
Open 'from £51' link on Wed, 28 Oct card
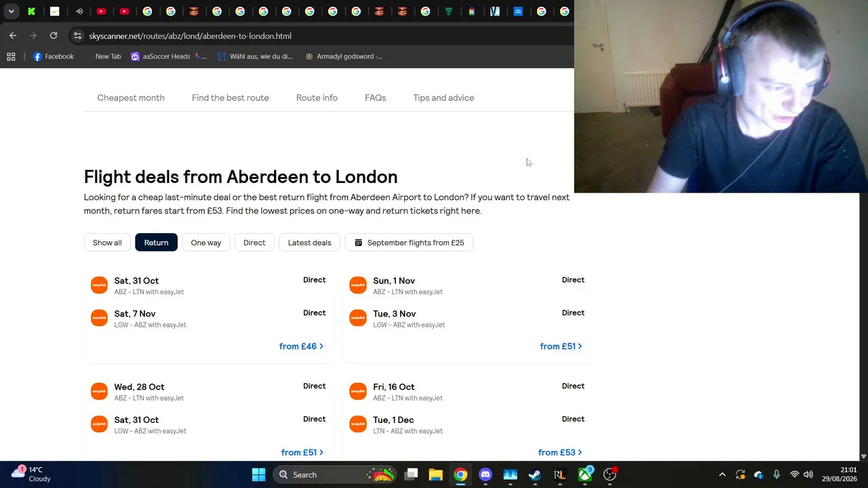[x=302, y=452]
